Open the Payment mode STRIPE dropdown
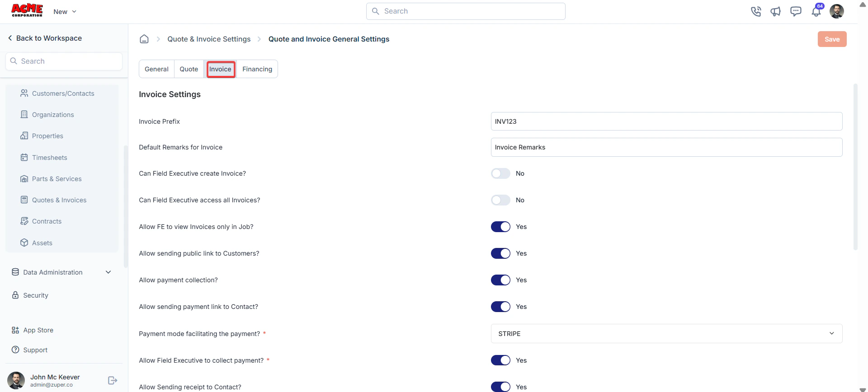This screenshot has width=868, height=392. coord(666,333)
